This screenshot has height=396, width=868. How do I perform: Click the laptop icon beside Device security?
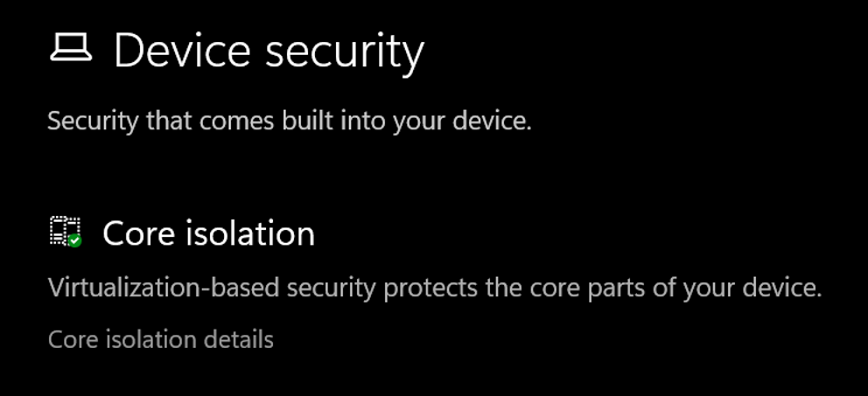[71, 50]
